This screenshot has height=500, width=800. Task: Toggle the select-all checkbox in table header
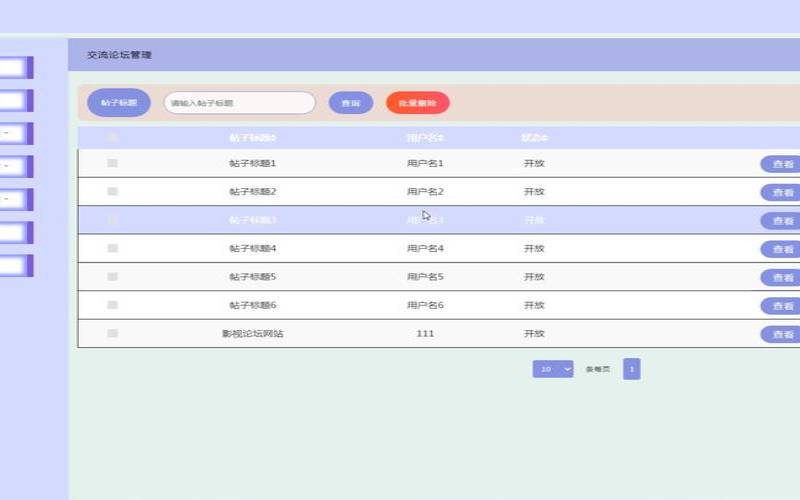[112, 138]
